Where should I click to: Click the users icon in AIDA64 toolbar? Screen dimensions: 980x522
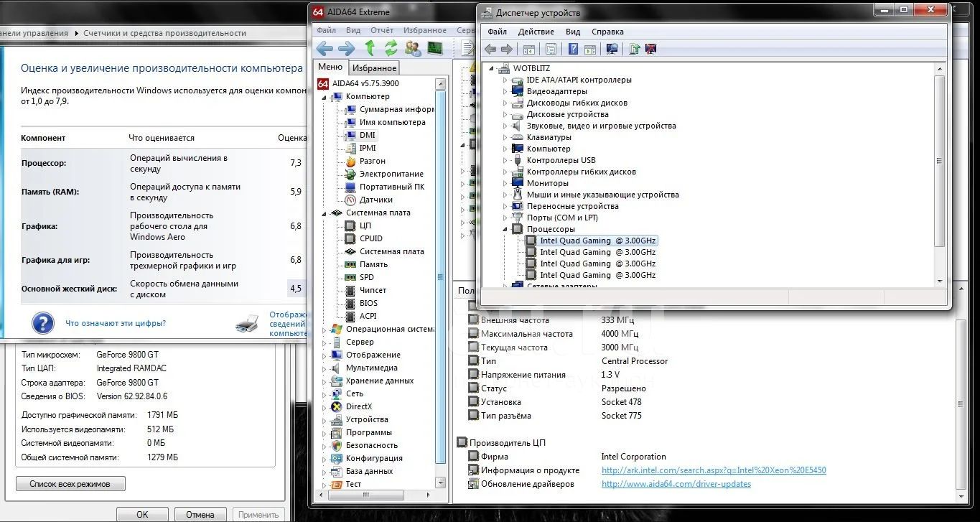tap(413, 48)
